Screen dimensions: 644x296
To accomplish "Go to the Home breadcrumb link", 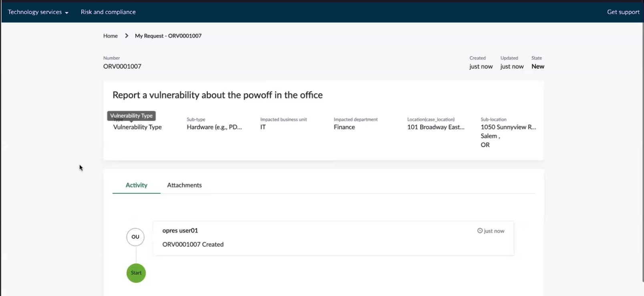I will (111, 36).
